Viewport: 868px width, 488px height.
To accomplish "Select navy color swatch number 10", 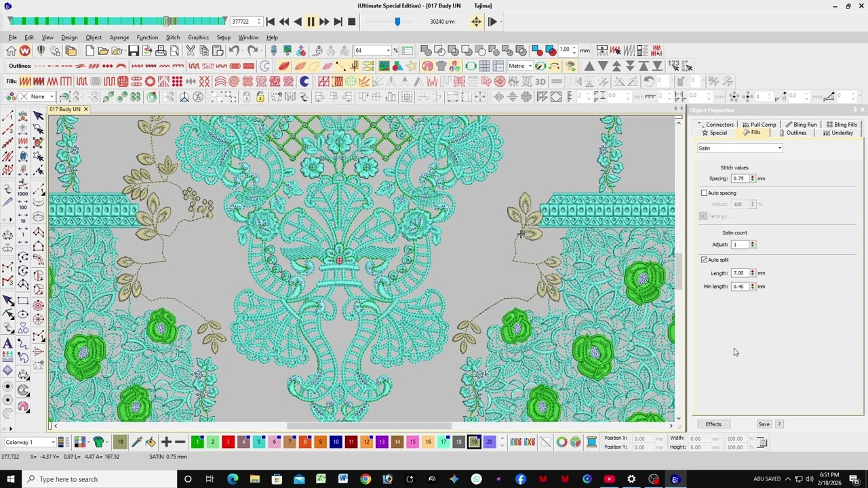I will (x=336, y=442).
